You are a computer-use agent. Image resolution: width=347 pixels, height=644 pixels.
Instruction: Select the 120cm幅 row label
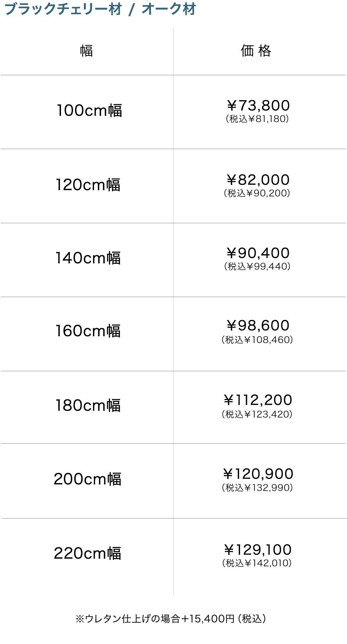click(88, 185)
